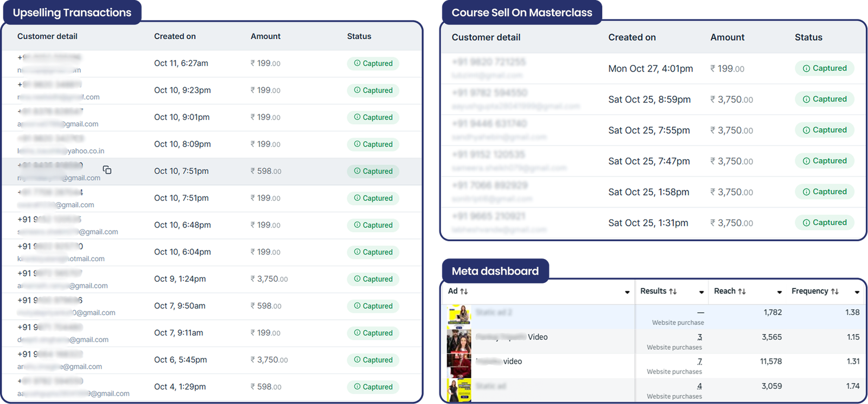Expand the Frequency column dropdown caret
The height and width of the screenshot is (404, 868).
point(857,292)
